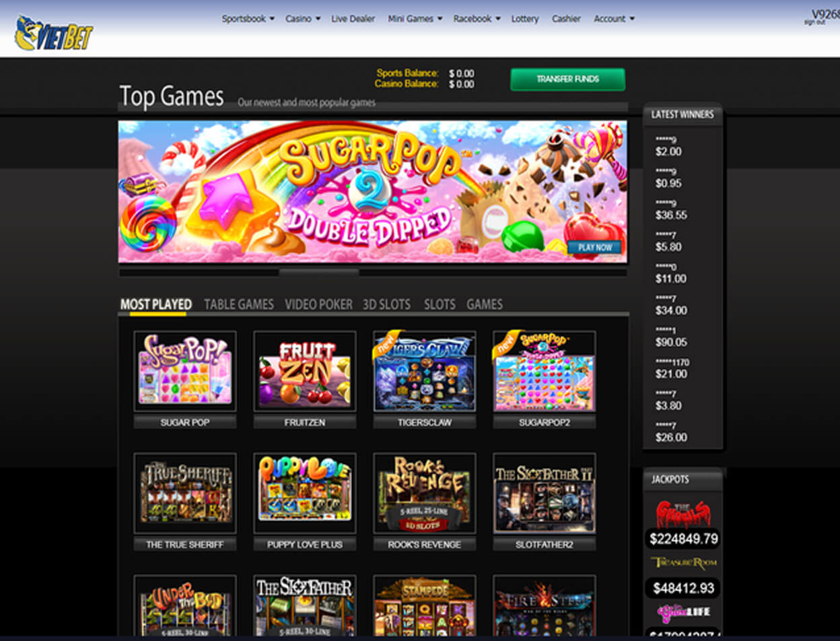Open the Stampede game thumbnail
The width and height of the screenshot is (840, 641).
425,605
